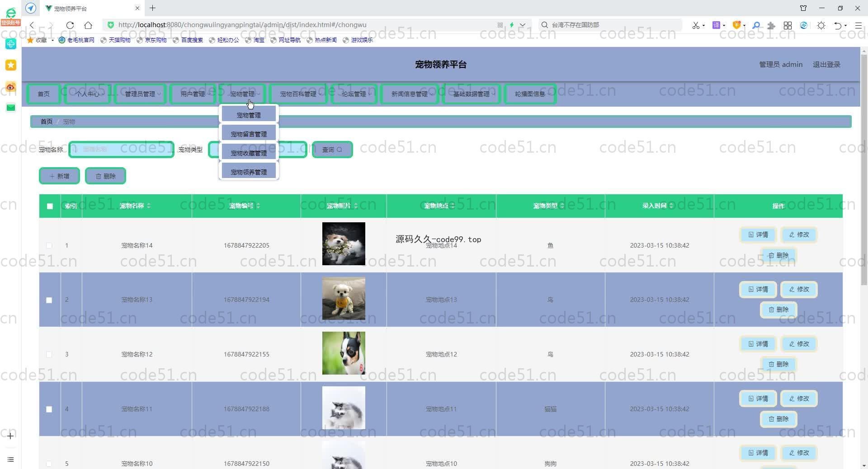Viewport: 868px width, 469px height.
Task: Expand the 个人中心 menu
Action: 87,94
